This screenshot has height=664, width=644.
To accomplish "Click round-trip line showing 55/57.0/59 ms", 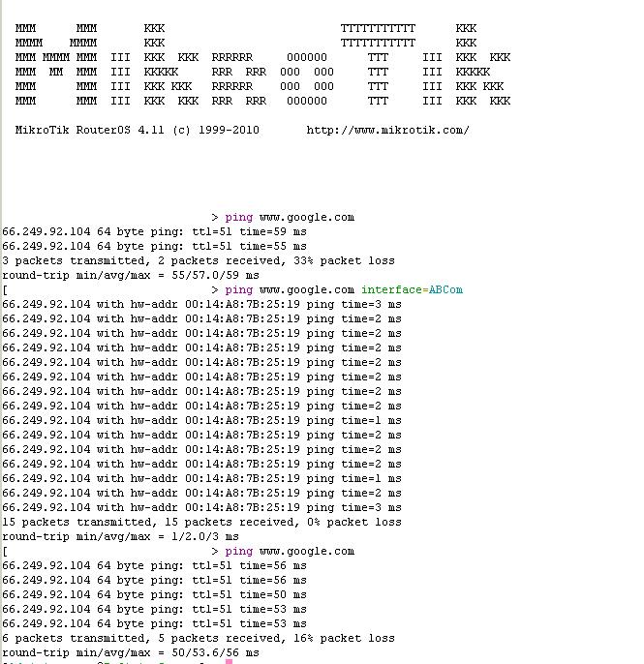I will click(x=131, y=275).
